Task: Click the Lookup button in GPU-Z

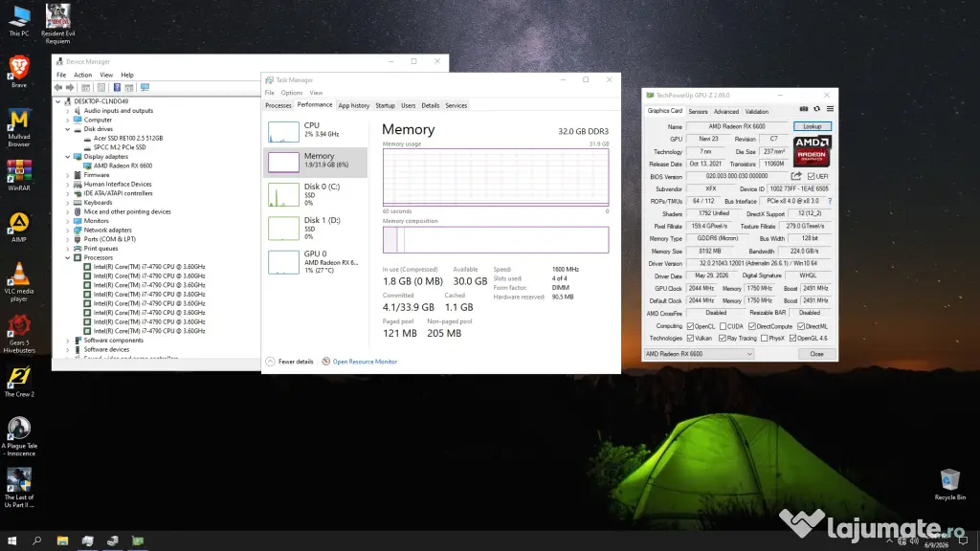Action: coord(812,126)
